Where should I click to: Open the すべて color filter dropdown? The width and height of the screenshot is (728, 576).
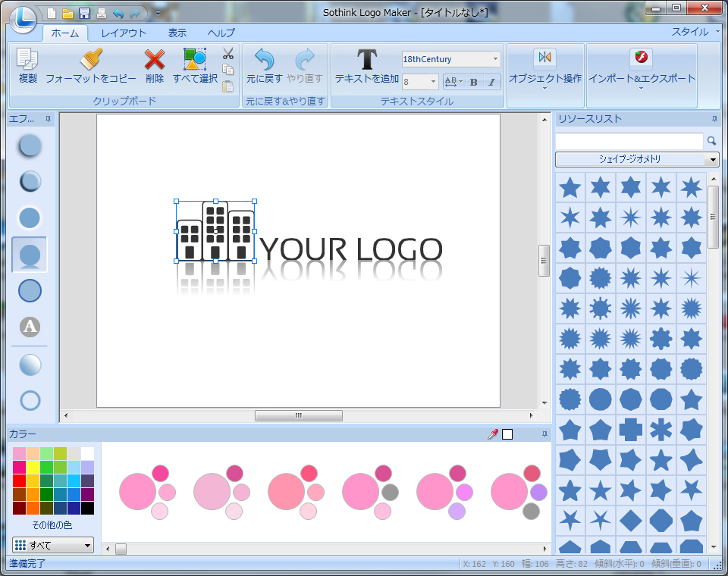87,545
